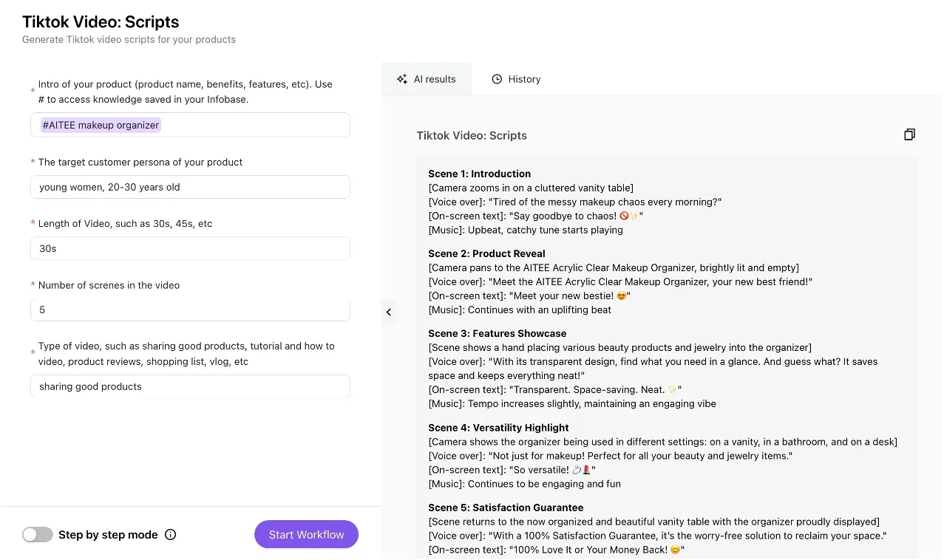Collapse the input panel with the left chevron
The width and height of the screenshot is (944, 560).
tap(389, 312)
